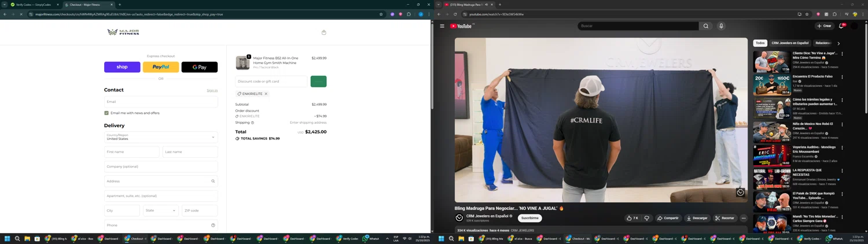
Task: Click the ZIP code field
Action: click(x=200, y=210)
